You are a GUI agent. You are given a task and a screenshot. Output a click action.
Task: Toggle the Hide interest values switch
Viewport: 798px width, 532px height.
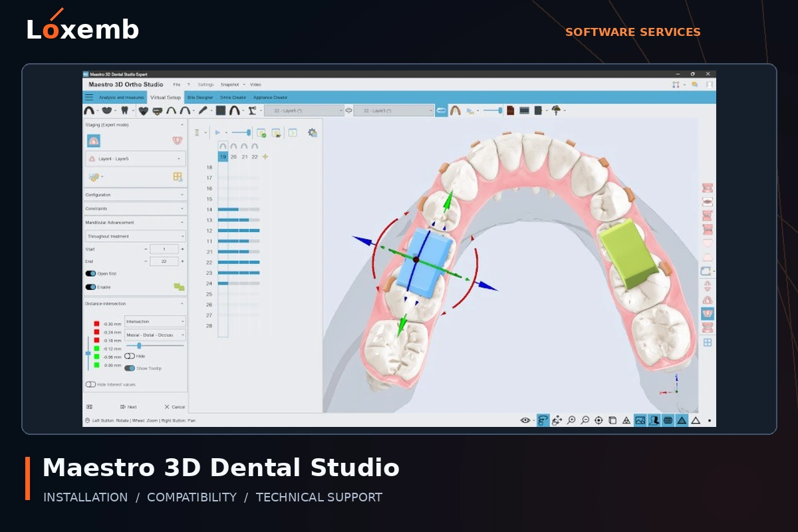click(90, 384)
